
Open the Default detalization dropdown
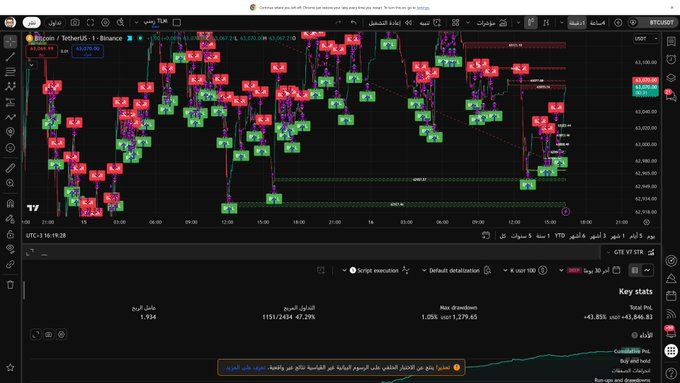[456, 270]
